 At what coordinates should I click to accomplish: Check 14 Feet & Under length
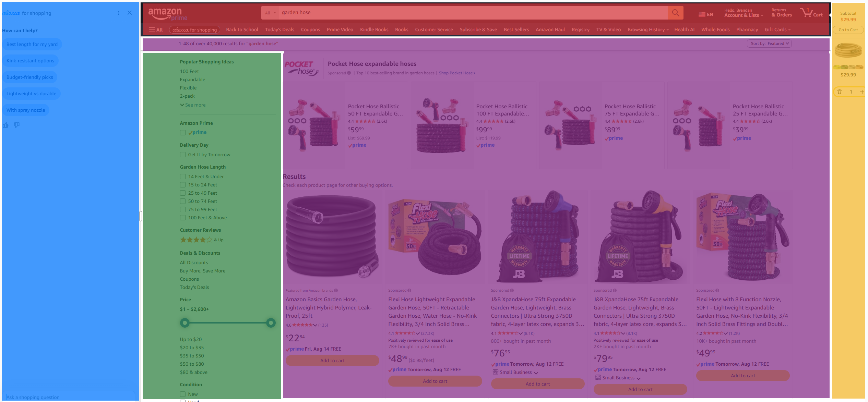click(x=183, y=177)
